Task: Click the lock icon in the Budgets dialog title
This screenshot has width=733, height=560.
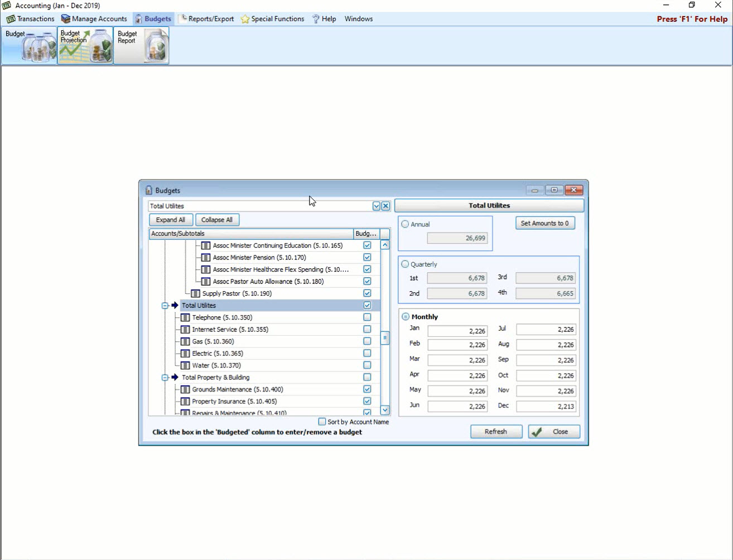Action: point(148,190)
